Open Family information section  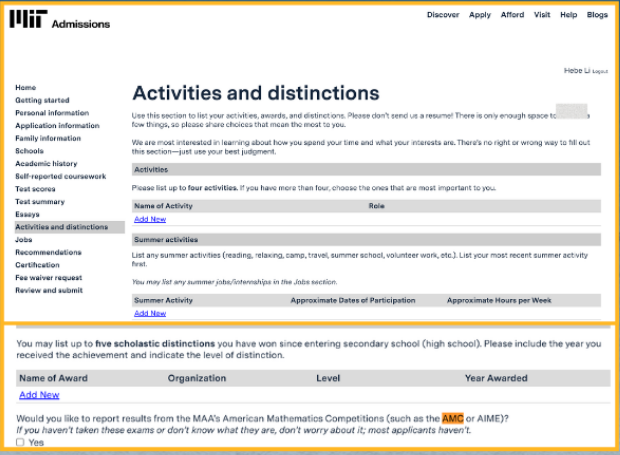tap(48, 138)
